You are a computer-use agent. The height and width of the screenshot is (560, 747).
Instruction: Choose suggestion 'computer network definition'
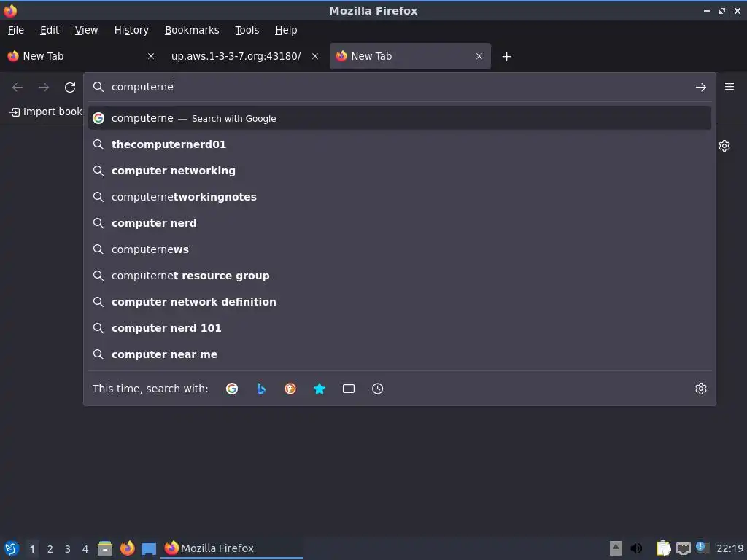399,301
